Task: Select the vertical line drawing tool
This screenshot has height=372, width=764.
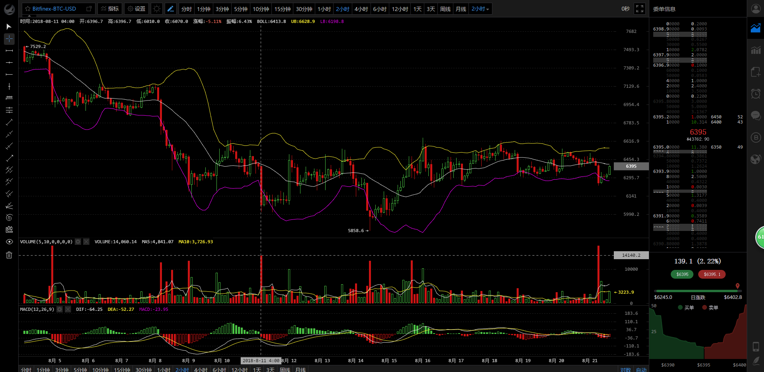Action: pos(9,86)
